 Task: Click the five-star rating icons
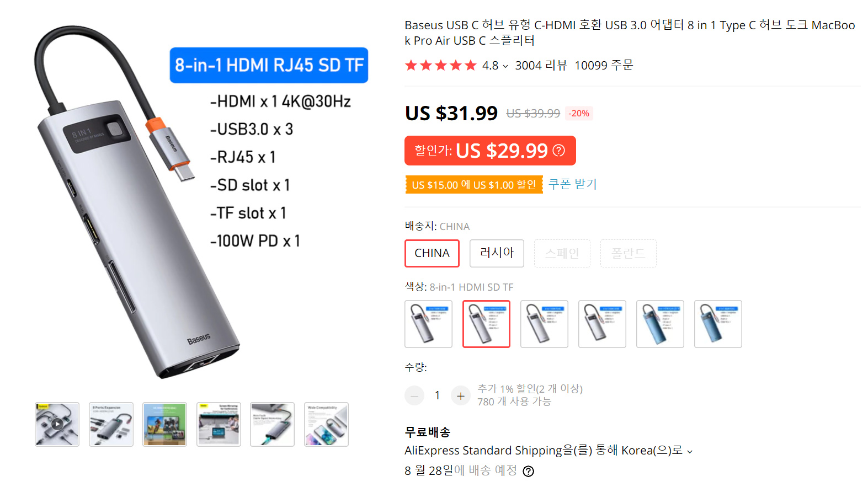click(x=440, y=66)
